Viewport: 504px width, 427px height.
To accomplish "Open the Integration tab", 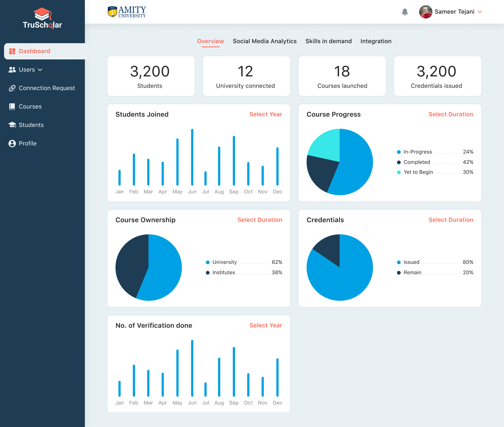I will [376, 41].
